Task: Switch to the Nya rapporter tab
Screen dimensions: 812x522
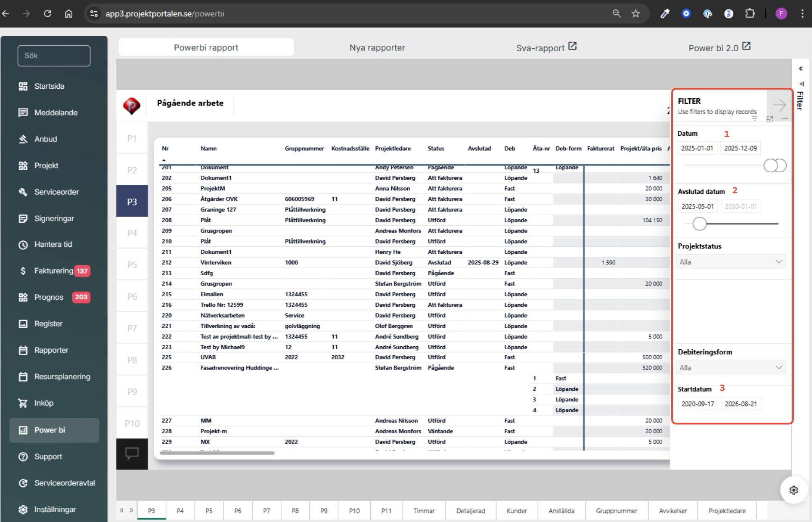Action: [377, 47]
